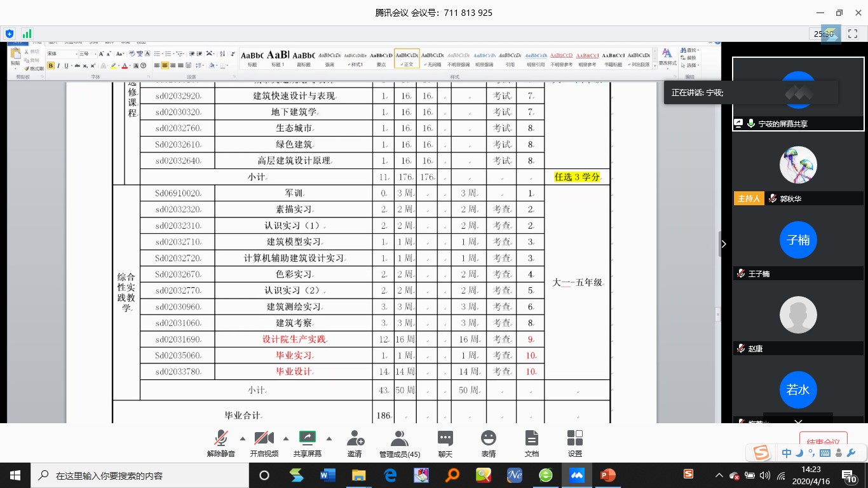868x488 pixels.
Task: Click the green signal strength icon
Action: (x=27, y=34)
